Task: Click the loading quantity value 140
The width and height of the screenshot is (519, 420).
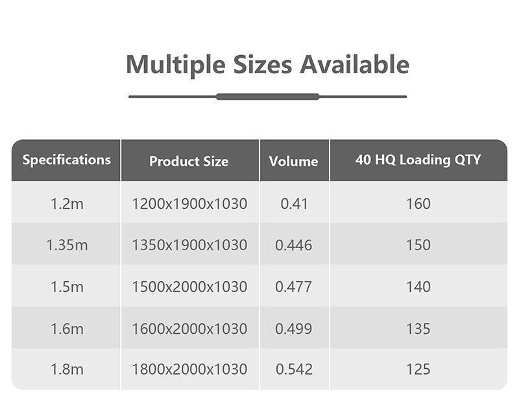Action: [x=418, y=286]
